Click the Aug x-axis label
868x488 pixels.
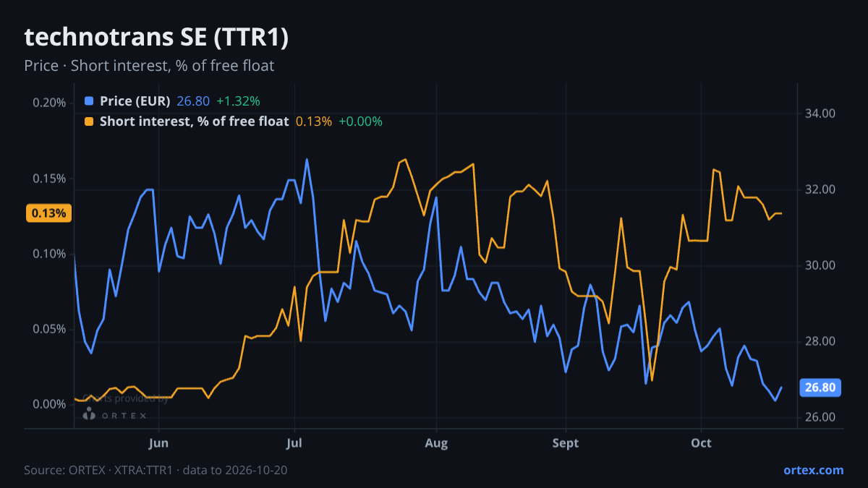(435, 443)
